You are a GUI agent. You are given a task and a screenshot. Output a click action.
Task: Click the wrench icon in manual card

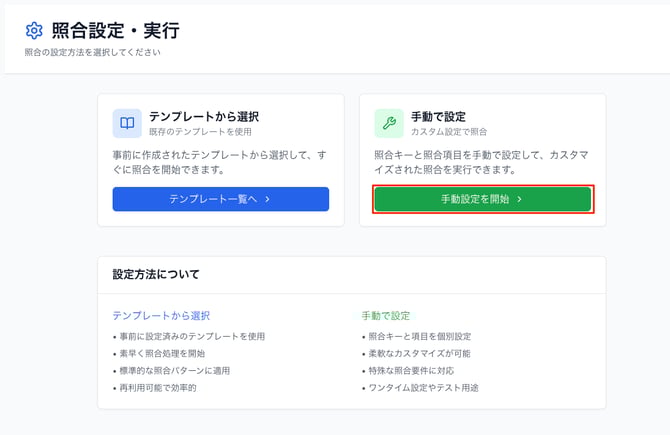(389, 123)
